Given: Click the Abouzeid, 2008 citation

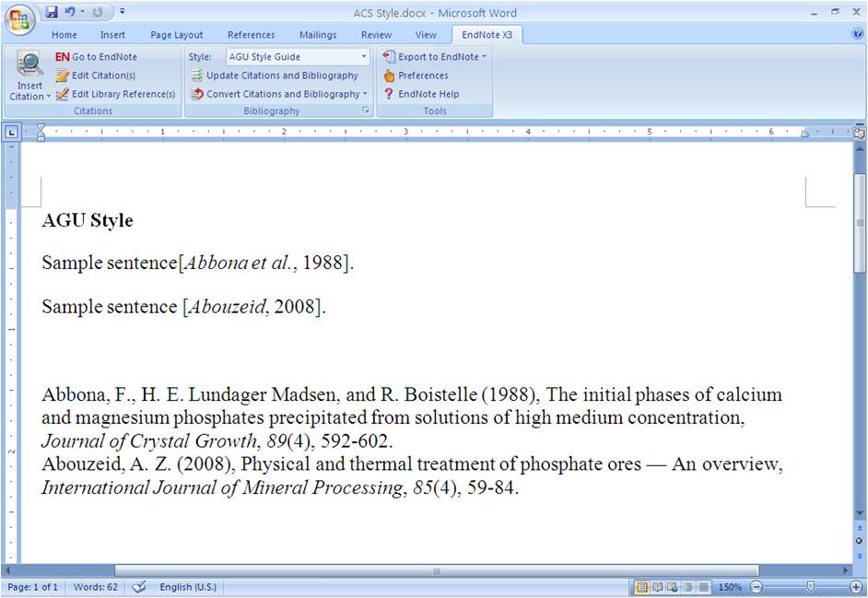Looking at the screenshot, I should point(252,306).
